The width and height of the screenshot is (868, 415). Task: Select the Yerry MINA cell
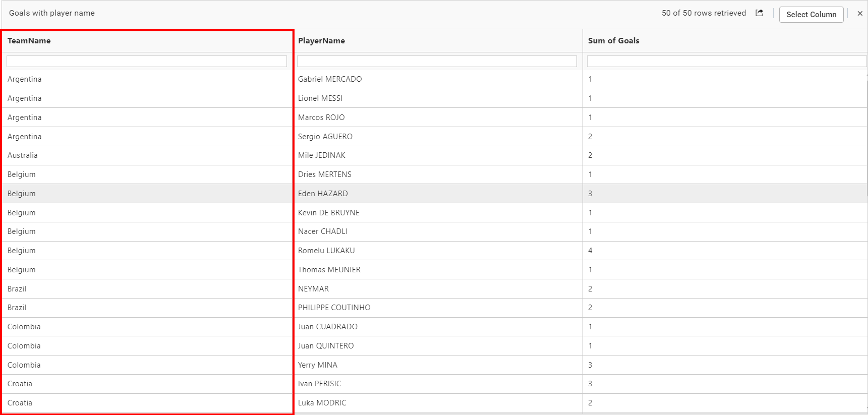pos(317,365)
